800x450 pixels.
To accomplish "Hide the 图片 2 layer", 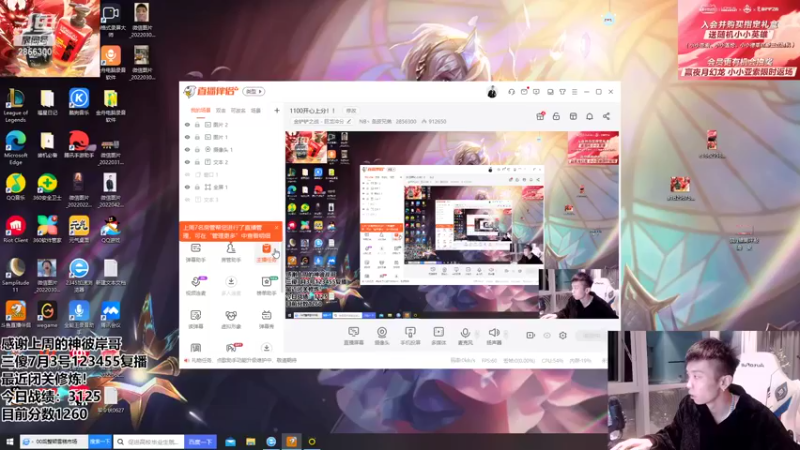I will 187,124.
